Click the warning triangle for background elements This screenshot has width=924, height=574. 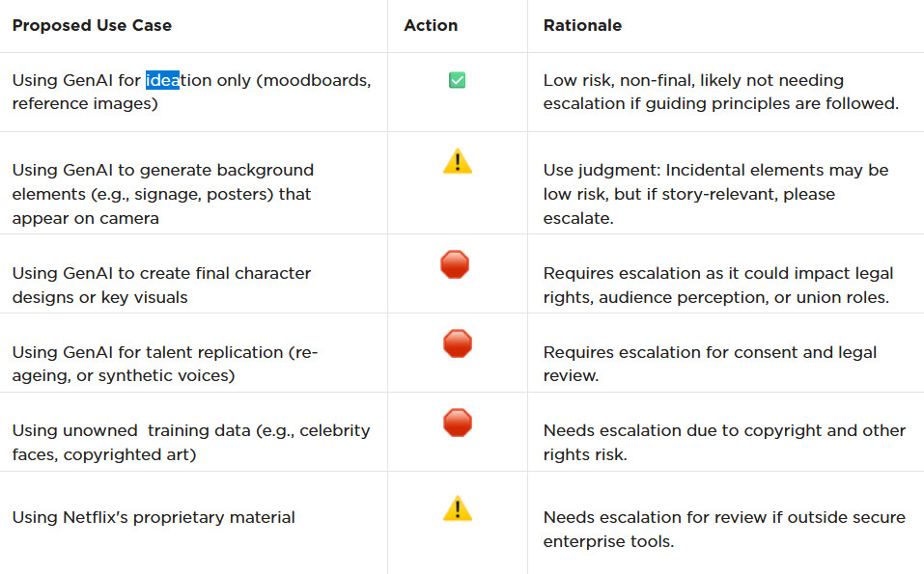point(458,161)
